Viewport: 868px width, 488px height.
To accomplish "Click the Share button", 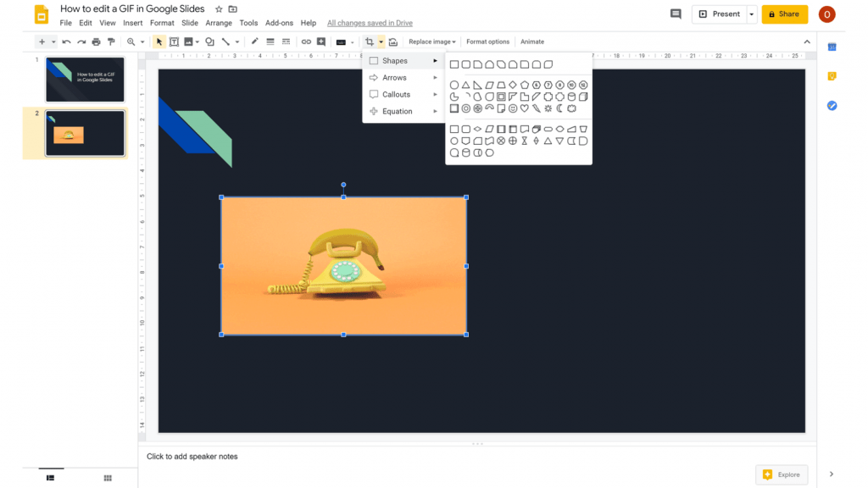I will [784, 14].
